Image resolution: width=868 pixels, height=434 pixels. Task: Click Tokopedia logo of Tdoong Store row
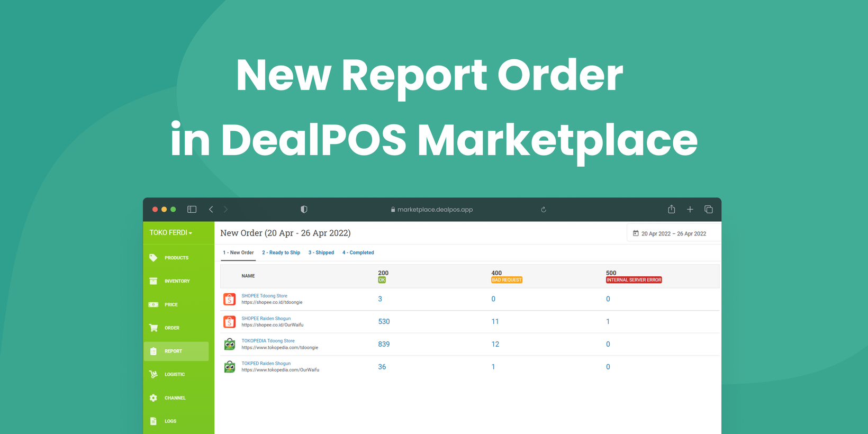point(230,344)
